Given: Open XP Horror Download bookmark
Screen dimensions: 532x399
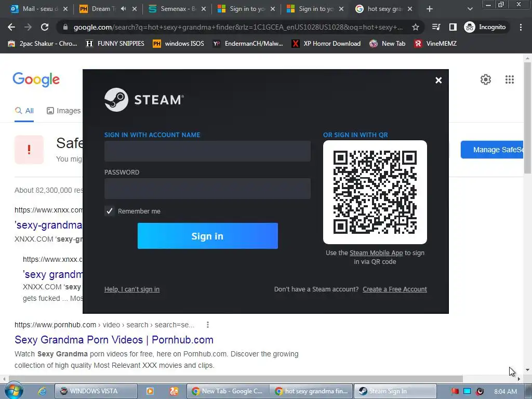Looking at the screenshot, I should coord(326,44).
